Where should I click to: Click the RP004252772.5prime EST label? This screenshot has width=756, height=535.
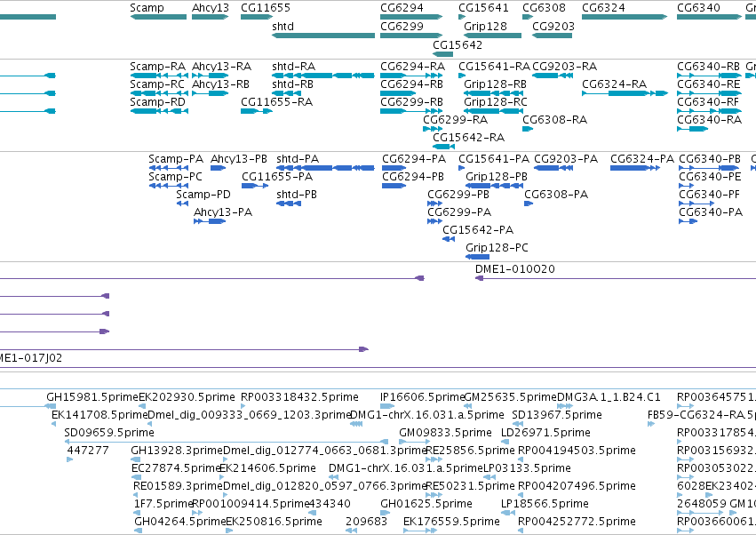click(x=577, y=522)
